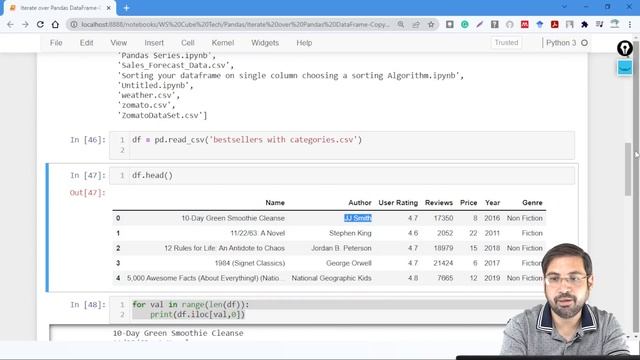
Task: Open the browser home page
Action: point(55,24)
